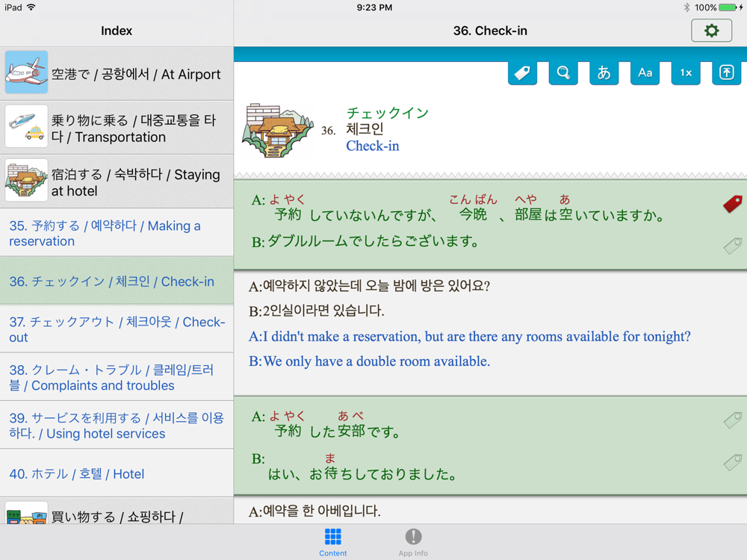
Task: Change font size with Aa button
Action: click(645, 73)
